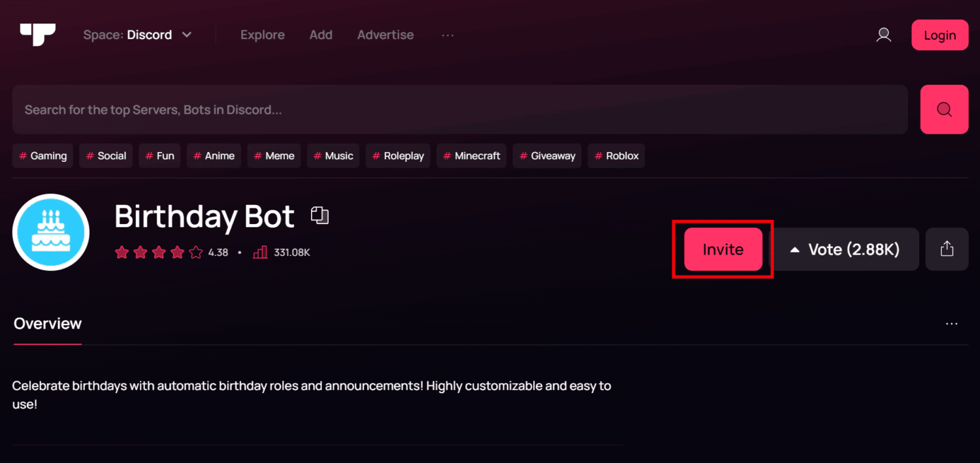Image resolution: width=980 pixels, height=463 pixels.
Task: Click the Birthday Bot cake avatar
Action: (x=51, y=232)
